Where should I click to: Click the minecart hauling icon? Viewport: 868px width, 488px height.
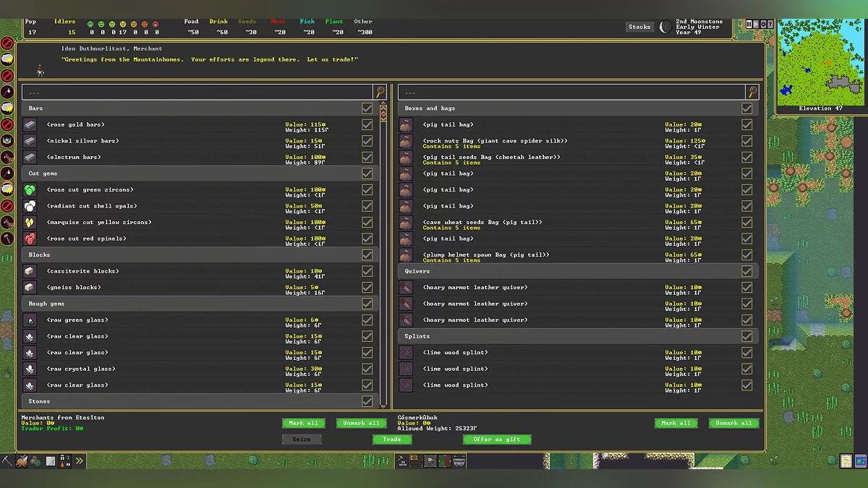coord(459,461)
